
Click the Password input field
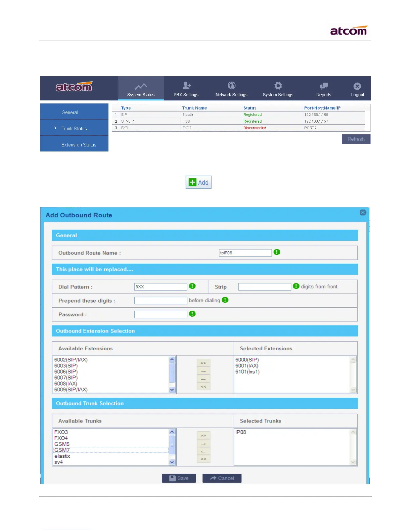[161, 314]
